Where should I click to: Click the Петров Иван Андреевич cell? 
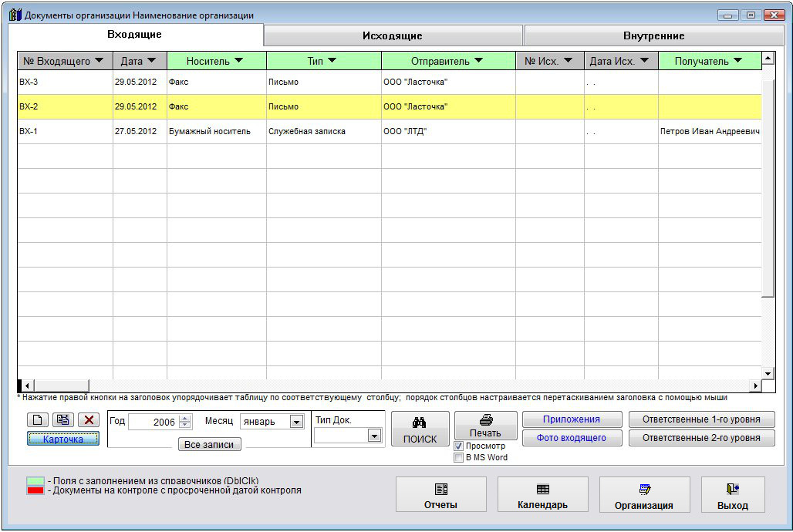710,132
